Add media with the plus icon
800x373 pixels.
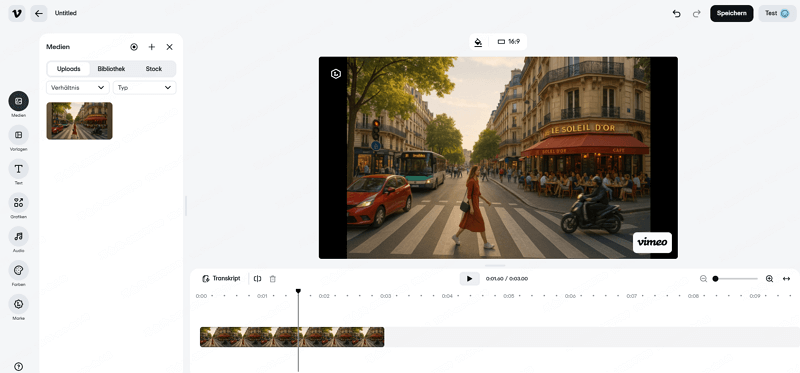152,47
